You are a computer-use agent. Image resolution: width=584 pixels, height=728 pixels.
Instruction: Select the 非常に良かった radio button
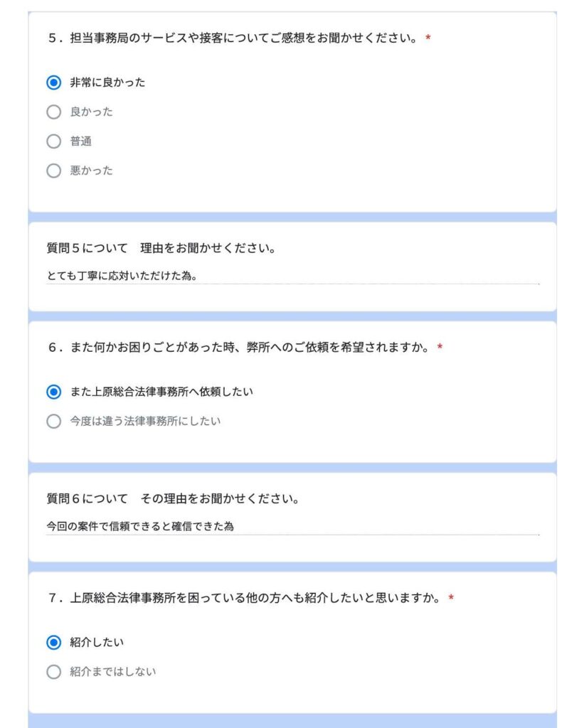(53, 82)
